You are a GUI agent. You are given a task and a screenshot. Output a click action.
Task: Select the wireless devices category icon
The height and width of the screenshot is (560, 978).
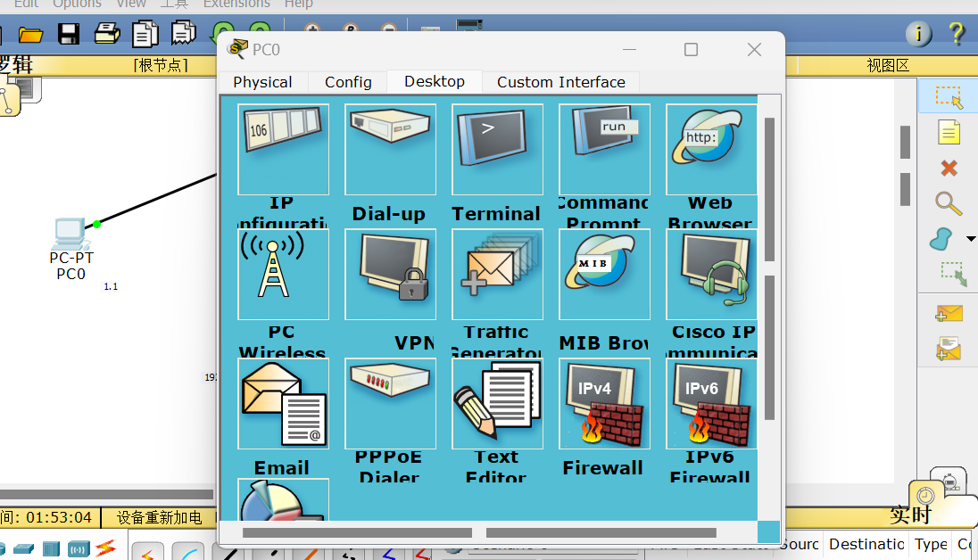click(79, 549)
